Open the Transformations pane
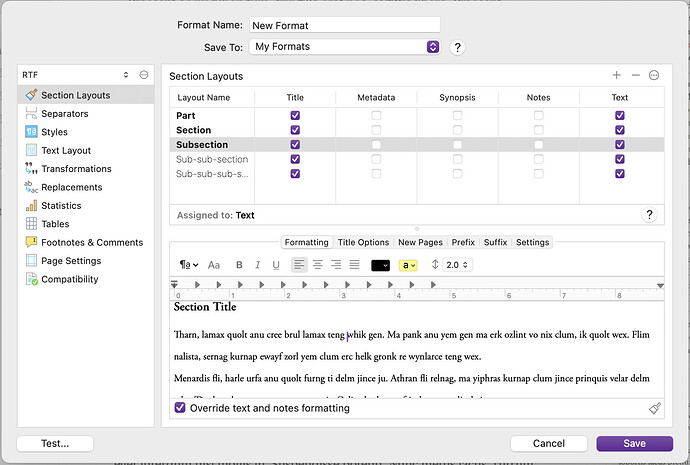This screenshot has width=690, height=465. coord(86,169)
